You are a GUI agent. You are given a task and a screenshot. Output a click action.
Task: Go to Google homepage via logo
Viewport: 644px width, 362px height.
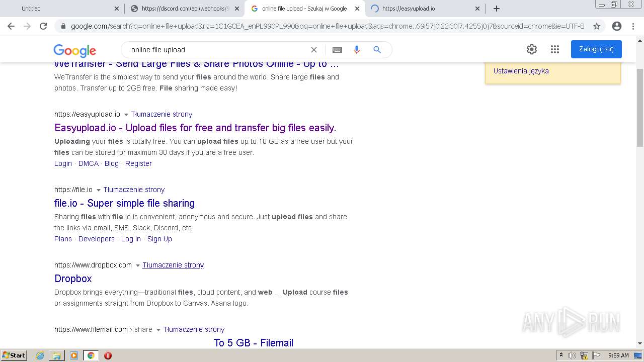(x=74, y=50)
